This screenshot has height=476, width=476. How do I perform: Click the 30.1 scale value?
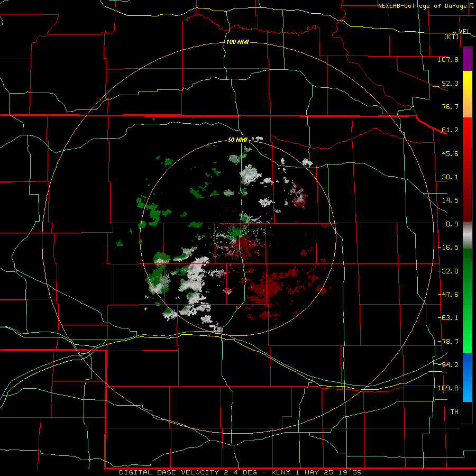(x=450, y=177)
